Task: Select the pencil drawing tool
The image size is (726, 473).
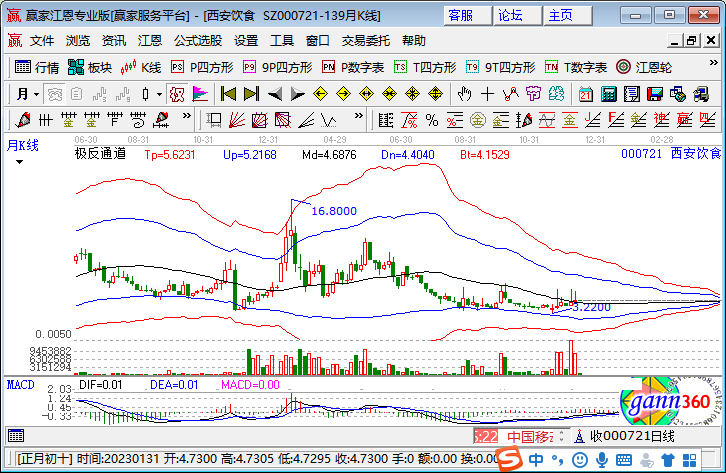Action: 23,120
